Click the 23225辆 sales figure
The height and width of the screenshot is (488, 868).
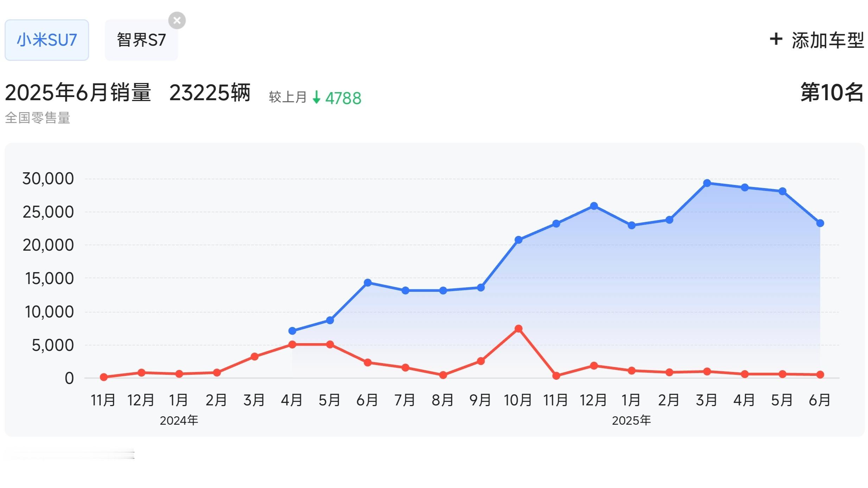pyautogui.click(x=210, y=93)
